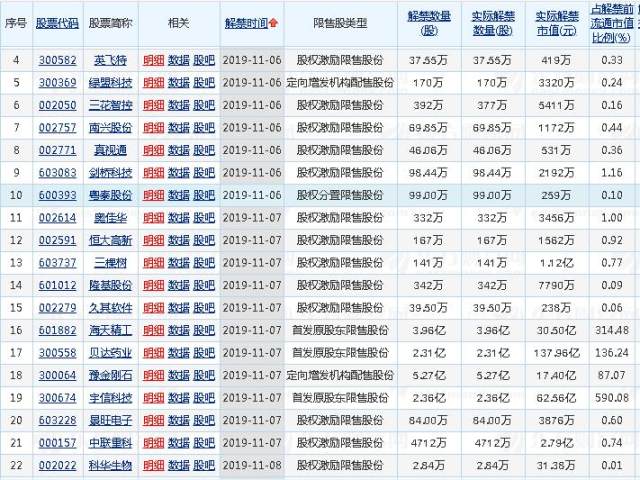
Task: Open stock name 海天精工
Action: (x=111, y=330)
